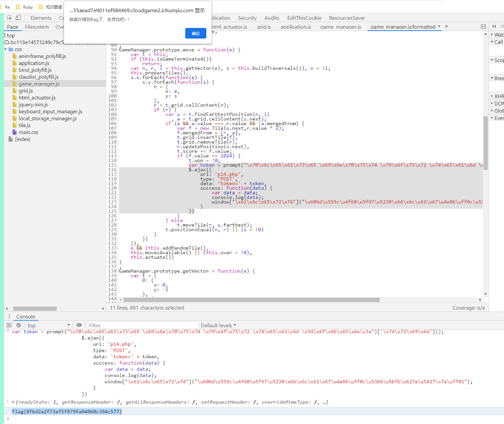Open the console context dropdown showing top
Viewport: 504px width, 424px height.
(49, 325)
